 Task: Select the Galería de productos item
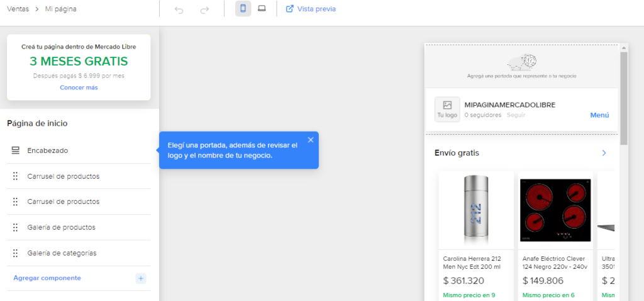(79, 227)
